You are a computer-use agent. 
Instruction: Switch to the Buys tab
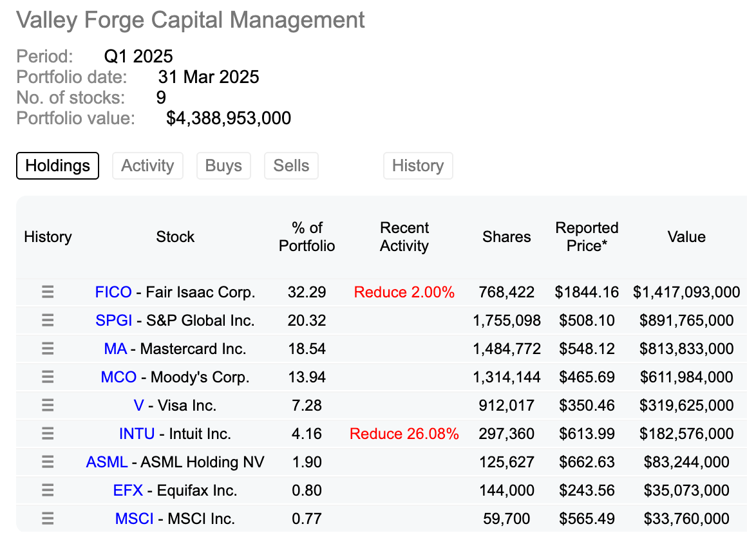click(x=223, y=165)
